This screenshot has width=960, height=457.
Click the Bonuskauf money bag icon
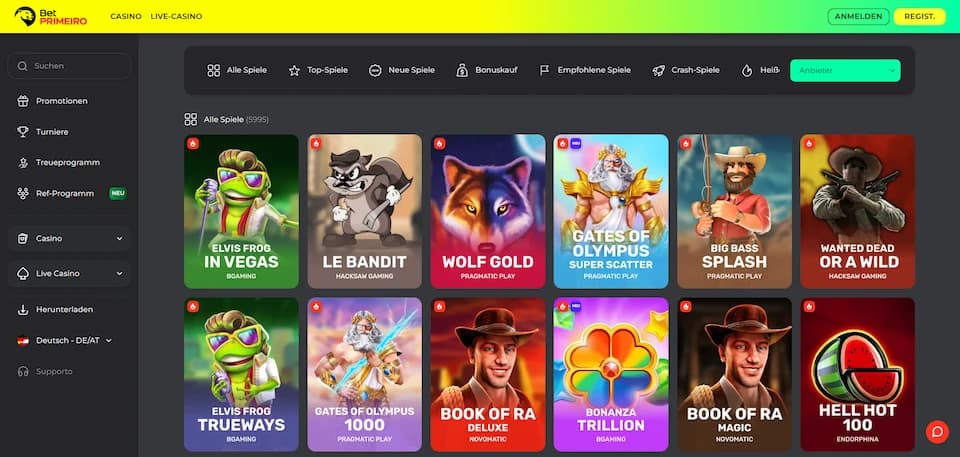coord(462,70)
